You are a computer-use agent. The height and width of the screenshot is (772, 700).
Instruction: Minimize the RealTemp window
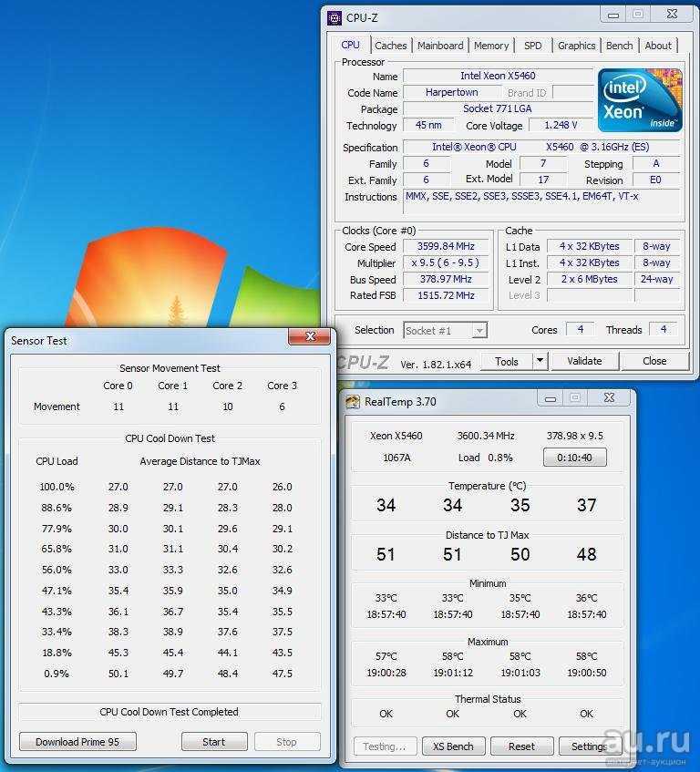(x=551, y=398)
